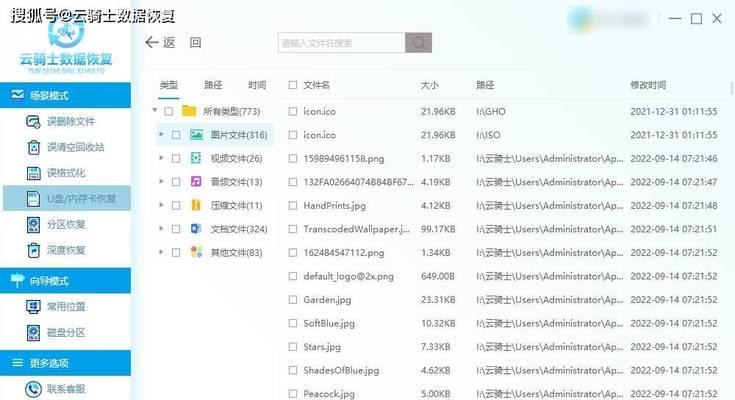This screenshot has height=400, width=735.
Task: Click the I:\ISO path cell
Action: (488, 135)
